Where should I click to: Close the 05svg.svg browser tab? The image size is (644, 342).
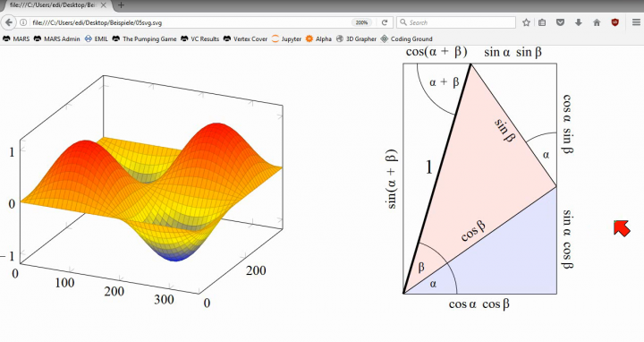point(103,5)
